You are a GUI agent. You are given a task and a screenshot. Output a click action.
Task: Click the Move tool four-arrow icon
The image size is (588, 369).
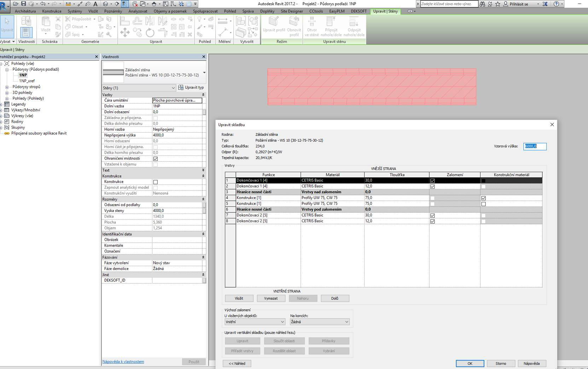(125, 33)
